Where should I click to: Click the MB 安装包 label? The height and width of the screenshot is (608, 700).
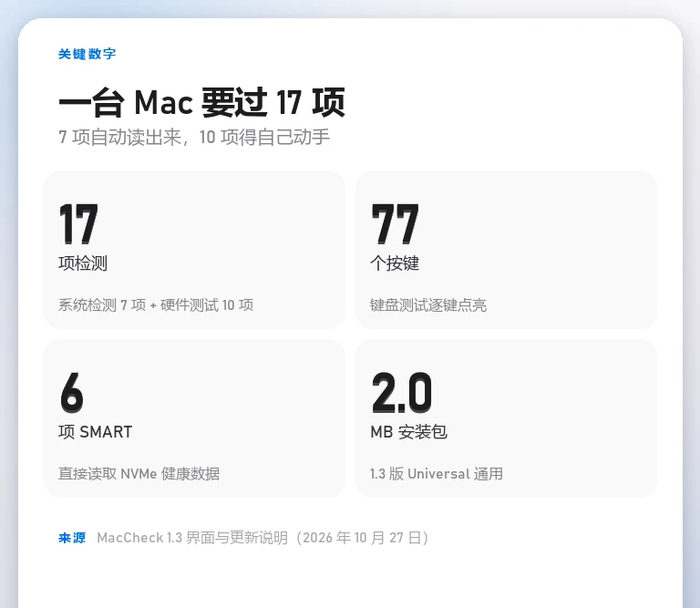point(409,432)
